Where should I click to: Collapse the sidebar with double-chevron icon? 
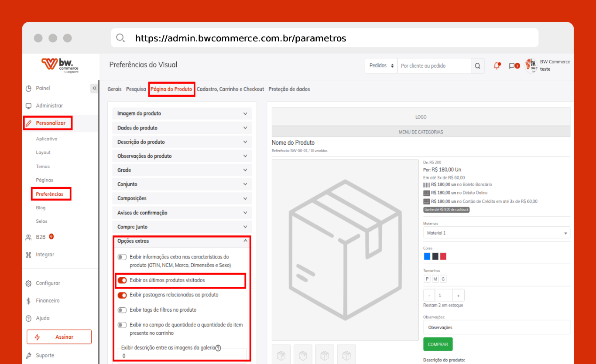(94, 88)
